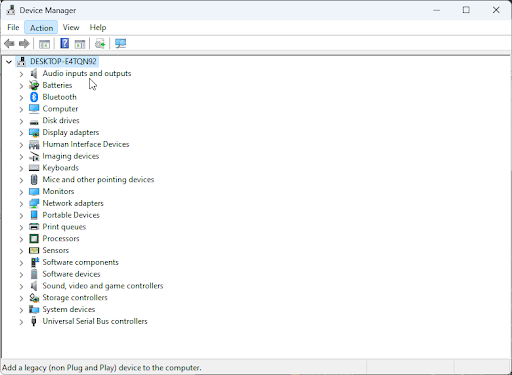Expand Universal Serial Bus controllers
Image resolution: width=512 pixels, height=375 pixels.
tap(21, 322)
